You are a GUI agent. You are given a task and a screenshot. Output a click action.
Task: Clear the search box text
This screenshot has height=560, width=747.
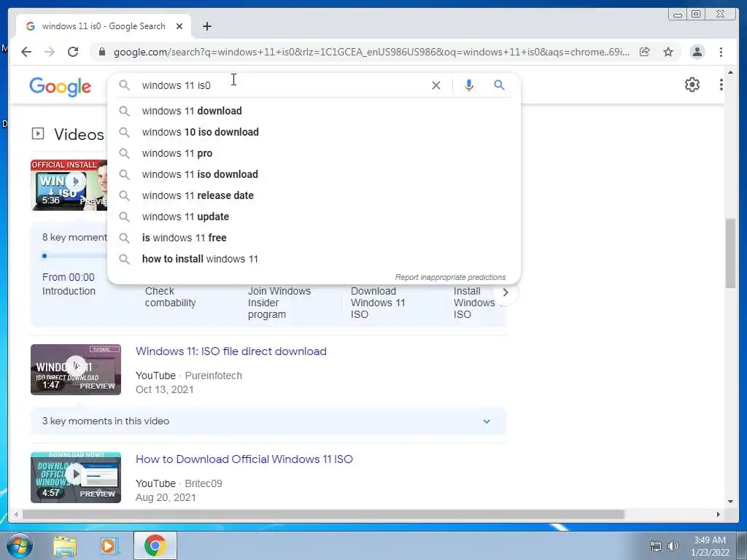[436, 85]
